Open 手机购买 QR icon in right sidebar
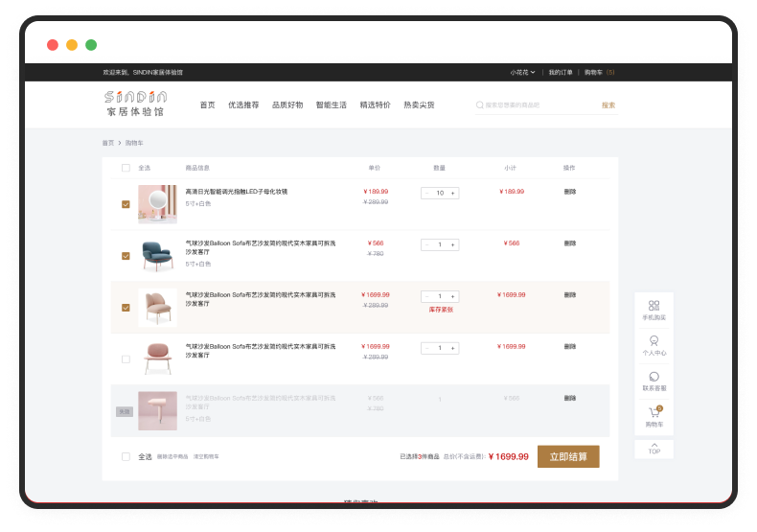This screenshot has height=532, width=757. pos(654,306)
